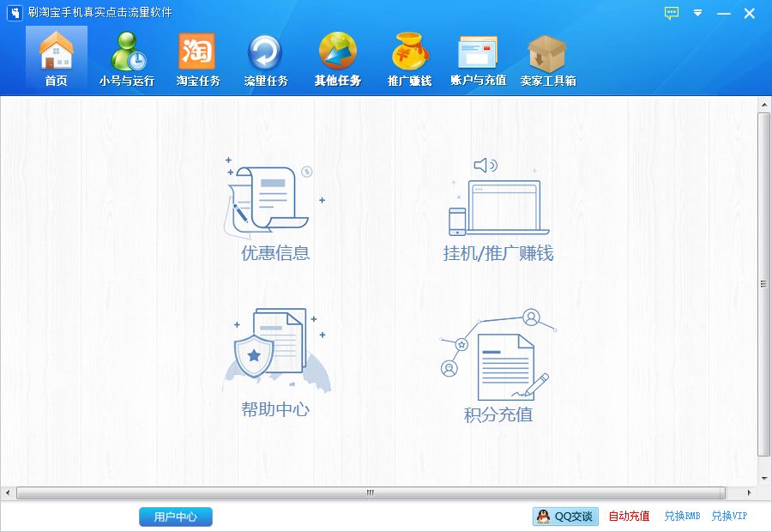Viewport: 772px width, 532px height.
Task: Click the message bubble icon top right
Action: tap(670, 13)
